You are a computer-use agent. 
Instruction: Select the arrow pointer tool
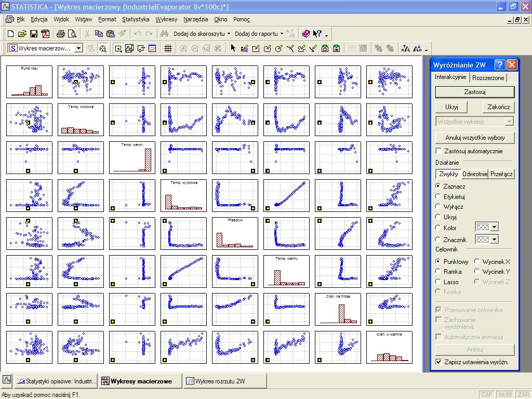tap(233, 48)
